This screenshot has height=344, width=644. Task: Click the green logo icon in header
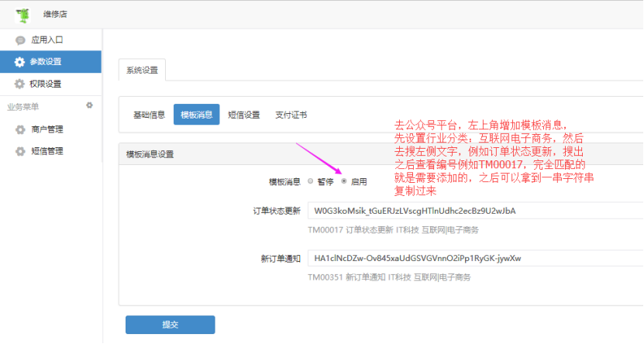click(x=22, y=15)
